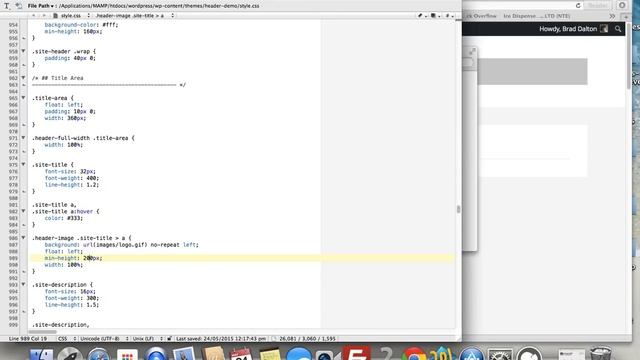Open a new browser tab with plus button

[x=626, y=16]
